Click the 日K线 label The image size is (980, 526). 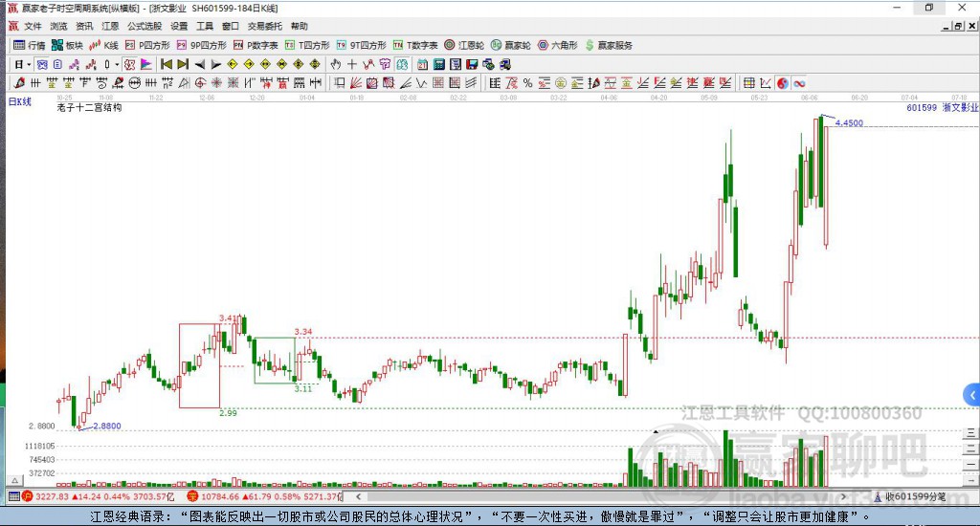19,101
